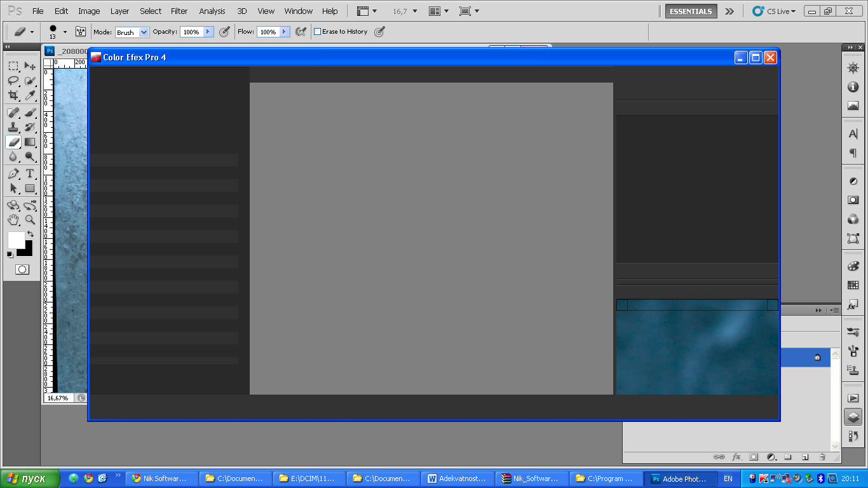Choose the Eyedropper tool
Screen dimensions: 868x488
(x=30, y=96)
